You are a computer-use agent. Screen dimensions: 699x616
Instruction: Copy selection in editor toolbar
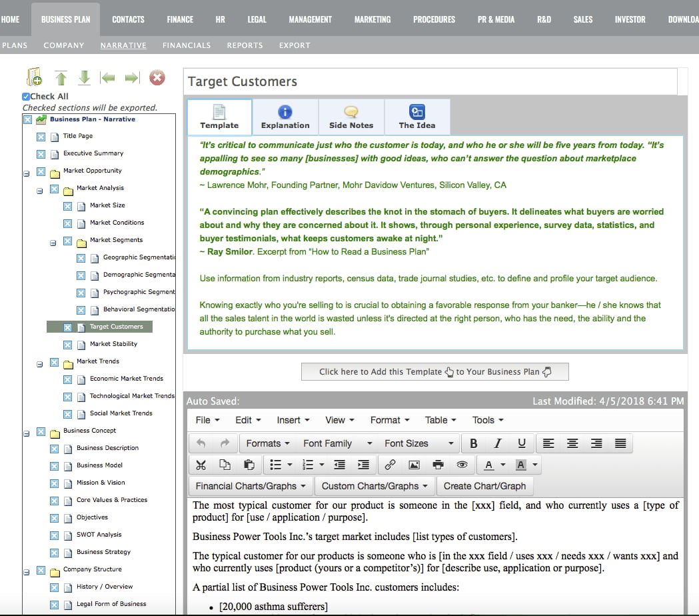(x=225, y=465)
